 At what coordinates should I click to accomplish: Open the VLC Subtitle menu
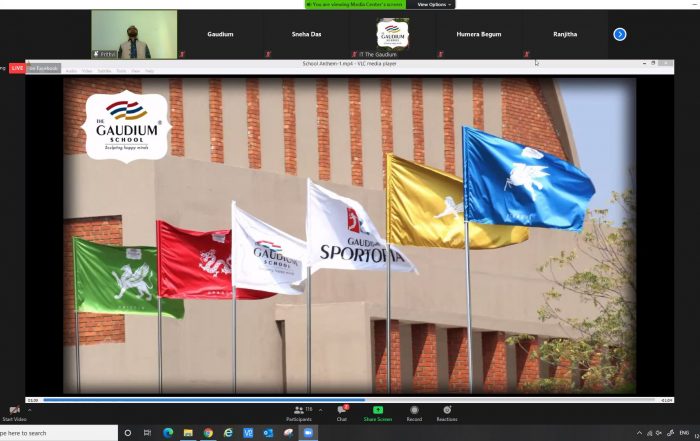pos(104,71)
